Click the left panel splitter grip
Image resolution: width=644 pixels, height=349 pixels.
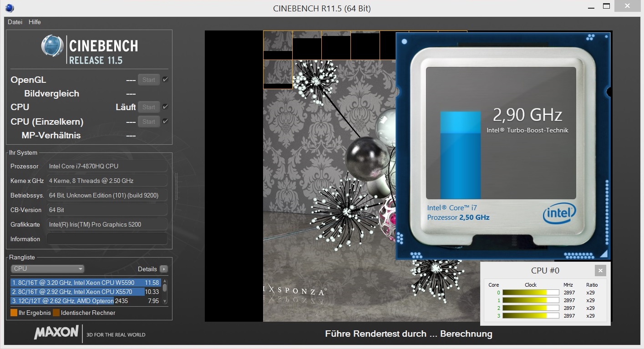(x=176, y=186)
